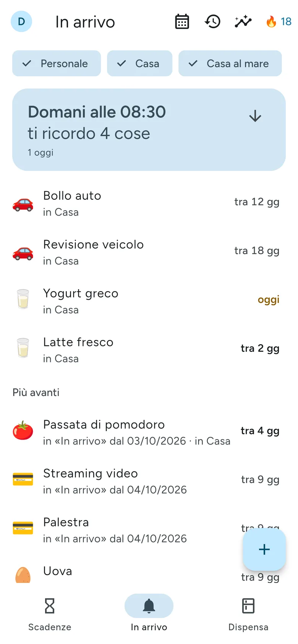Viewport: 298px width, 644px height.
Task: Open the profile avatar D
Action: [21, 22]
